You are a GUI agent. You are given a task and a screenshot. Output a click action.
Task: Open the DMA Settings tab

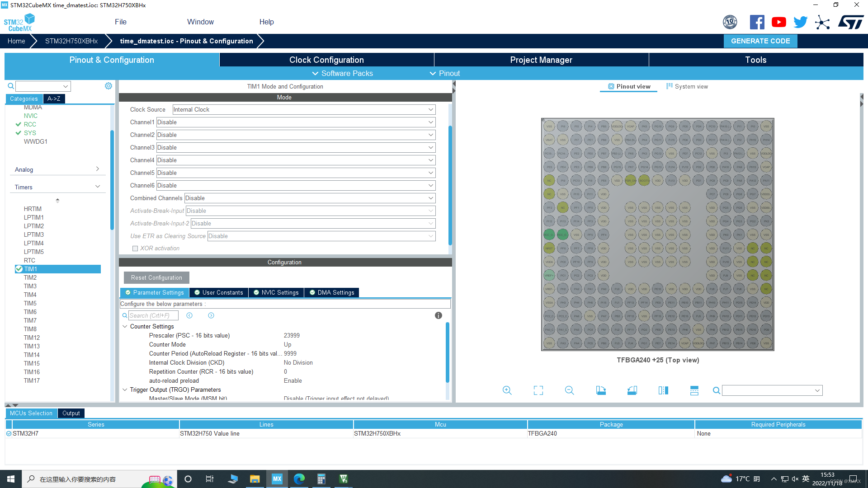point(331,292)
